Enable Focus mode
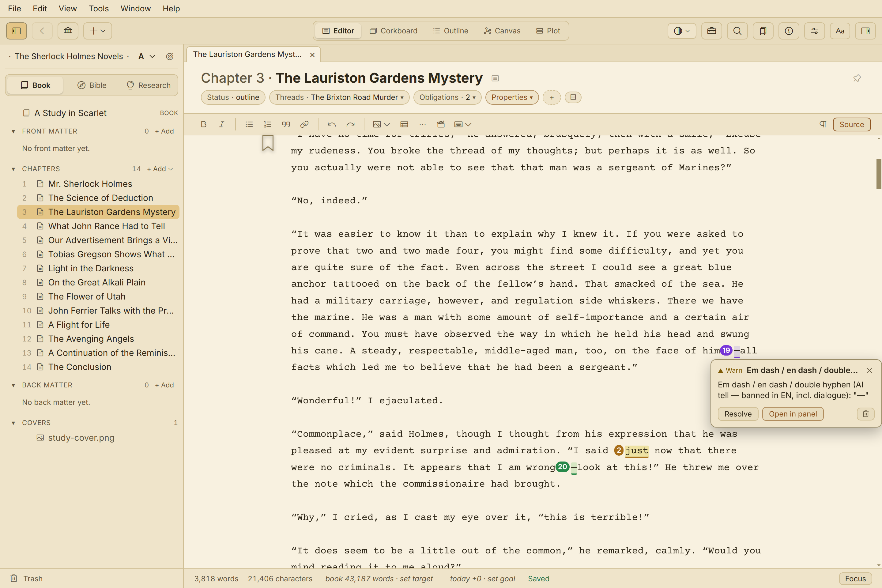Viewport: 882px width, 588px height. pyautogui.click(x=855, y=579)
